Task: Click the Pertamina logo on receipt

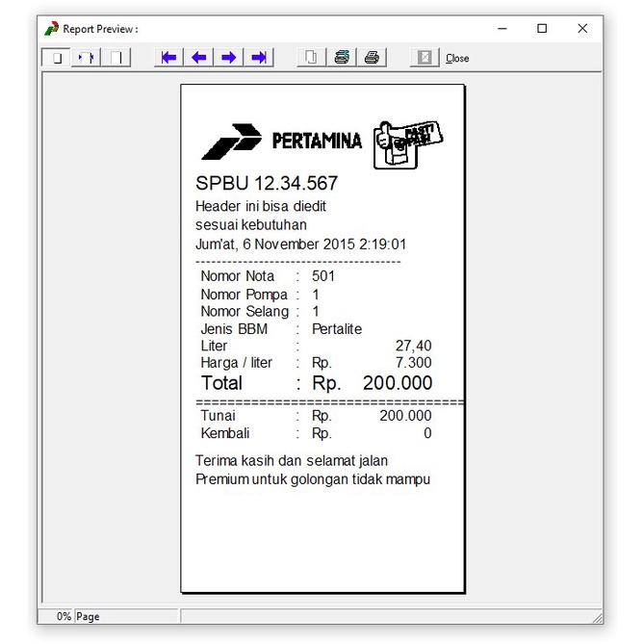Action: [x=281, y=142]
